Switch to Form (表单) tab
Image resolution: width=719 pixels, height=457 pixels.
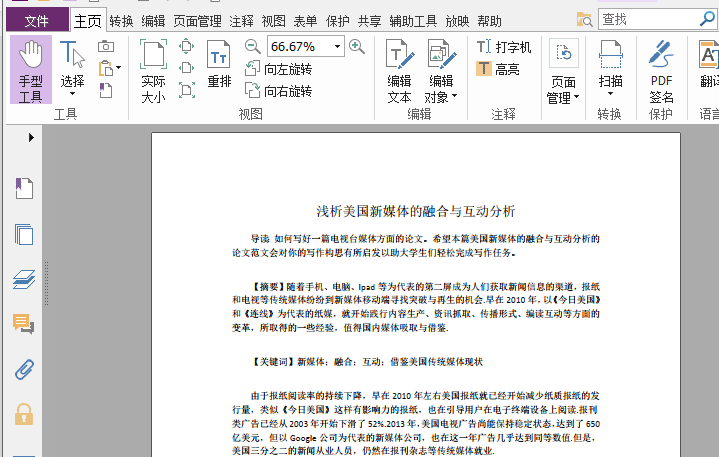coord(305,21)
